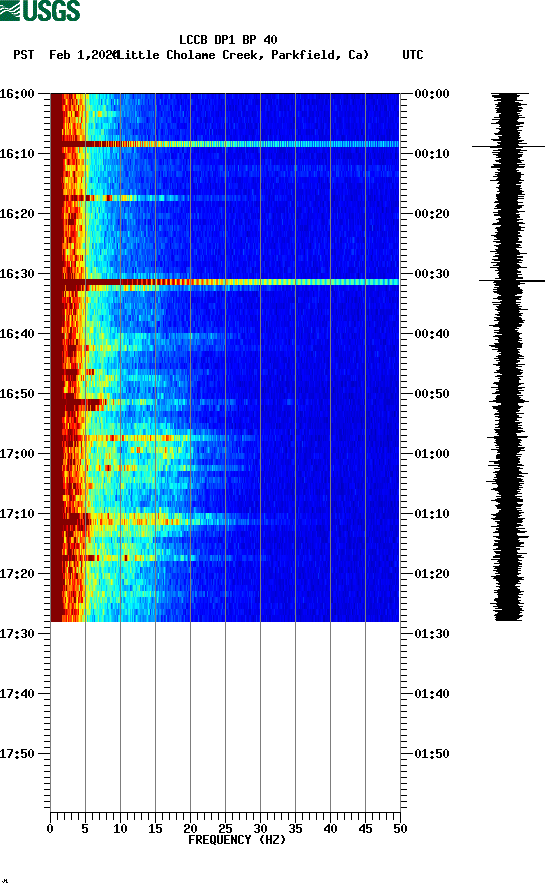Click the 16:10 PST axis label
This screenshot has height=892, width=552.
17,154
